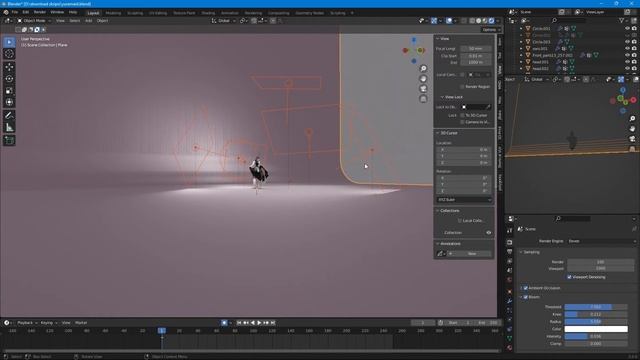Select the Rotate tool
The height and width of the screenshot is (360, 640).
(9, 79)
